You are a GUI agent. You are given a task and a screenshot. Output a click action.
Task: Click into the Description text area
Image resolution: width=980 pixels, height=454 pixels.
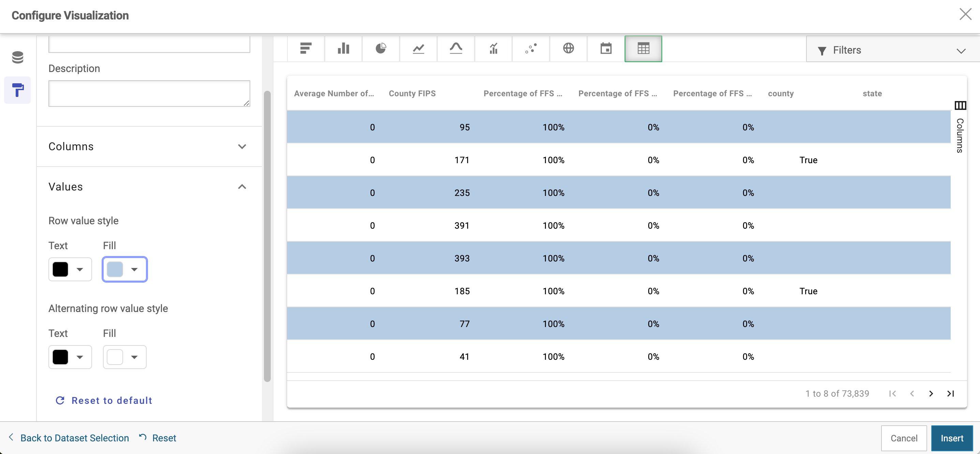coord(149,93)
